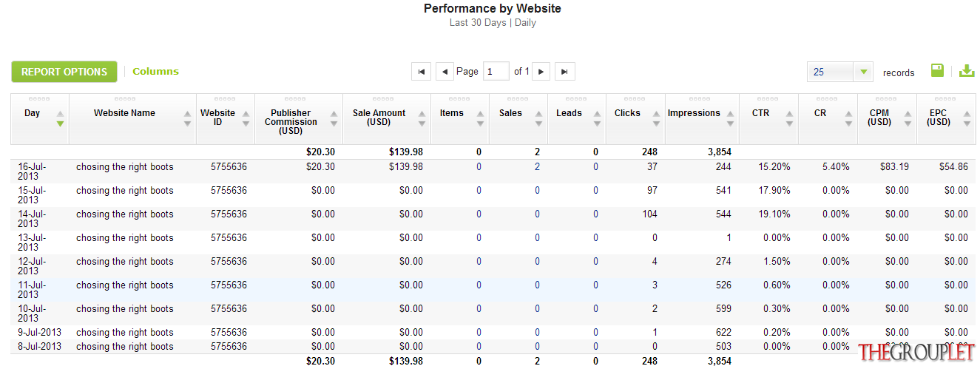
Task: Open Sales value 0 for 12-Jul-2013
Action: point(537,262)
